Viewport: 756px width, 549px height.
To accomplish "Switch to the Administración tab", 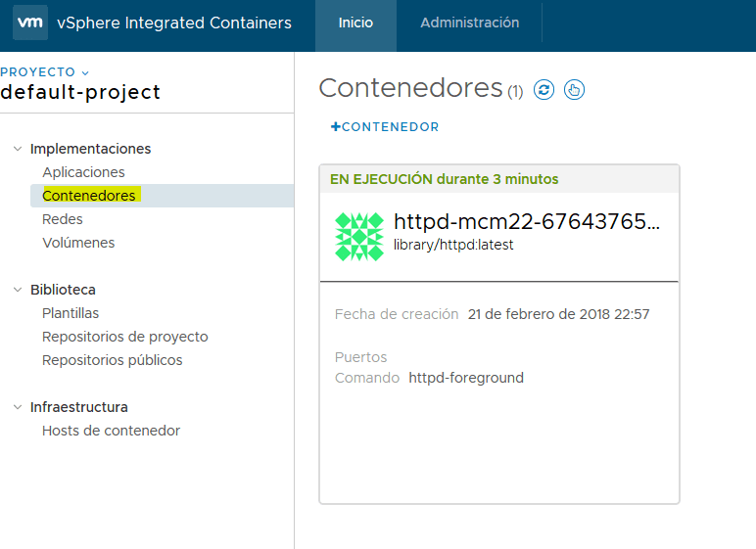I will 469,23.
